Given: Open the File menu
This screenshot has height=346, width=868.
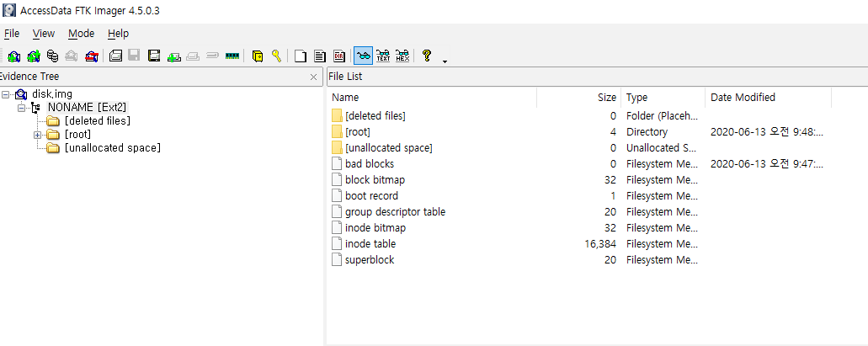Looking at the screenshot, I should click(12, 33).
